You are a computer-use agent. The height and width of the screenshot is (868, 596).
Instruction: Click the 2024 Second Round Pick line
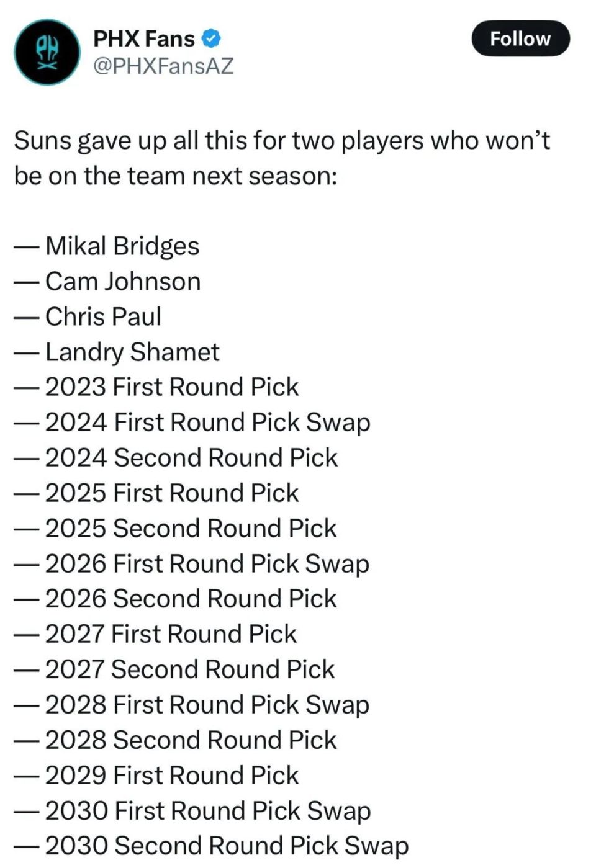click(191, 458)
